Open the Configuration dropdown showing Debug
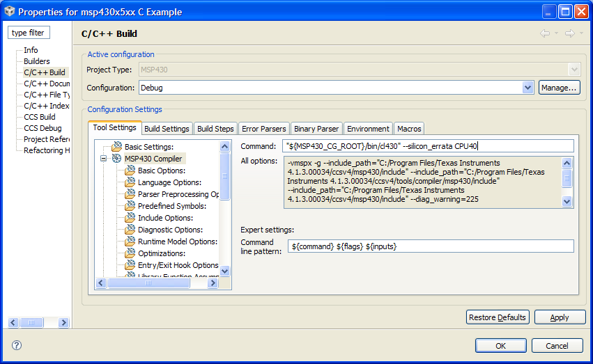The width and height of the screenshot is (593, 364). [527, 88]
